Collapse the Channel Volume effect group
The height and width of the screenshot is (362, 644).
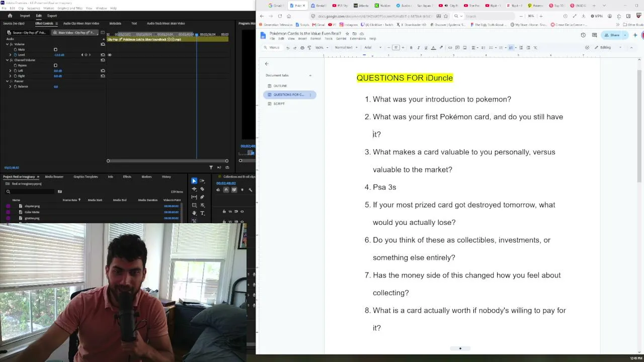8,60
